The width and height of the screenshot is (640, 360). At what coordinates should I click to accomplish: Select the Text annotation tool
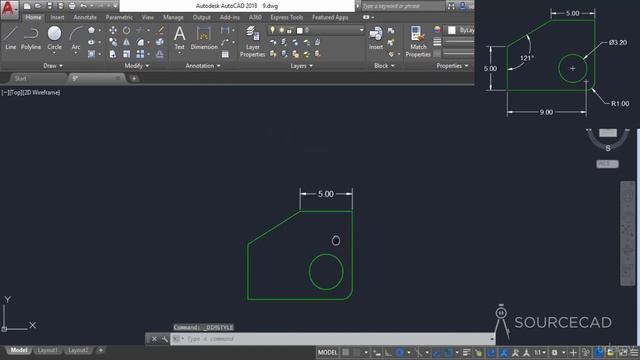[x=180, y=38]
